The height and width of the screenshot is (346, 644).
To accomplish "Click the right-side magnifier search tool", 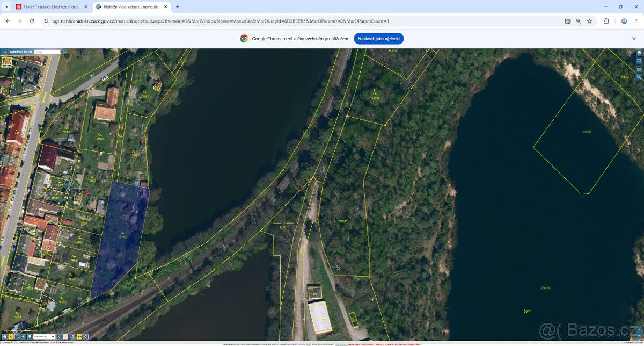I will 639,77.
